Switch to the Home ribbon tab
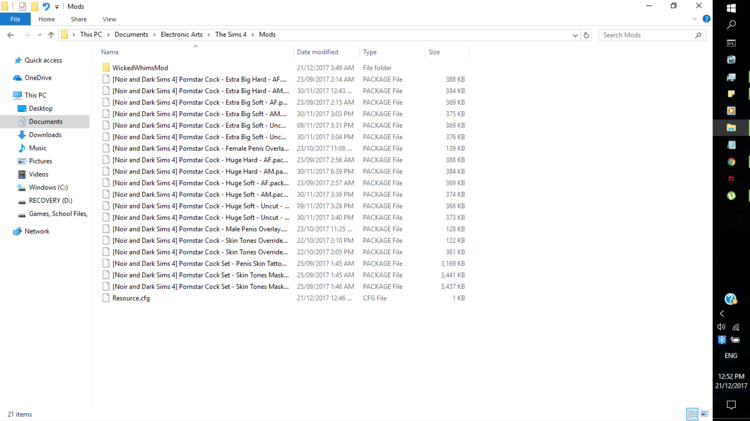Viewport: 750px width, 421px height. tap(46, 19)
